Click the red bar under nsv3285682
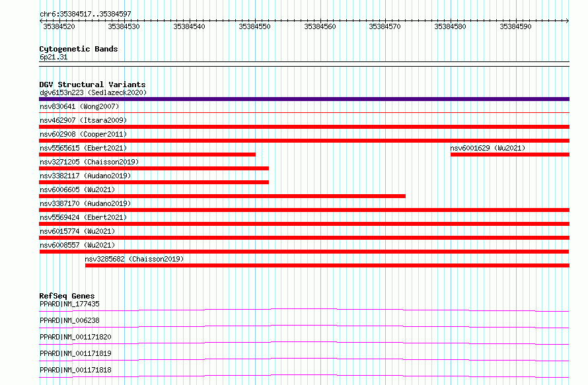This screenshot has height=385, width=588. (328, 265)
